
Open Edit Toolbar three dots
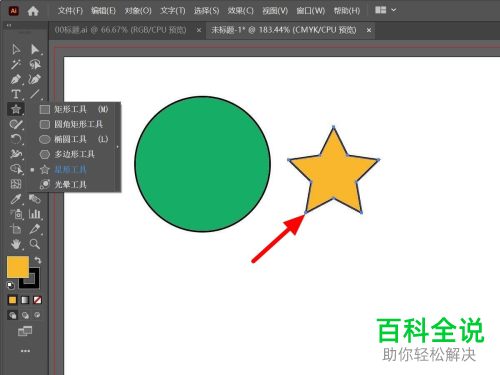pos(25,351)
